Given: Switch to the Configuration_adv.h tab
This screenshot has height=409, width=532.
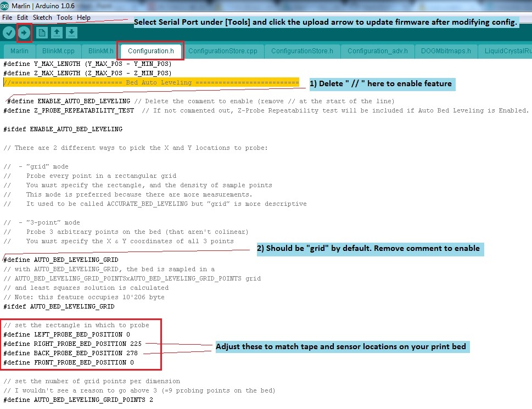Looking at the screenshot, I should pos(378,51).
